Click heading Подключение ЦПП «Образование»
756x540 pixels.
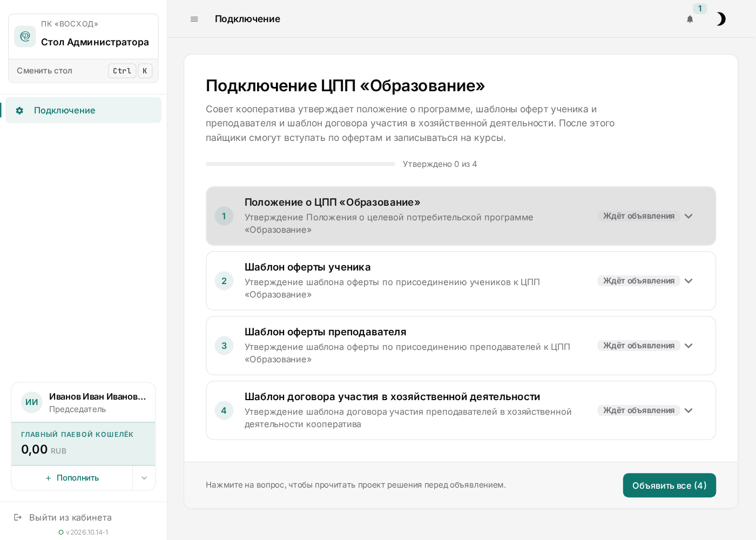click(x=346, y=85)
